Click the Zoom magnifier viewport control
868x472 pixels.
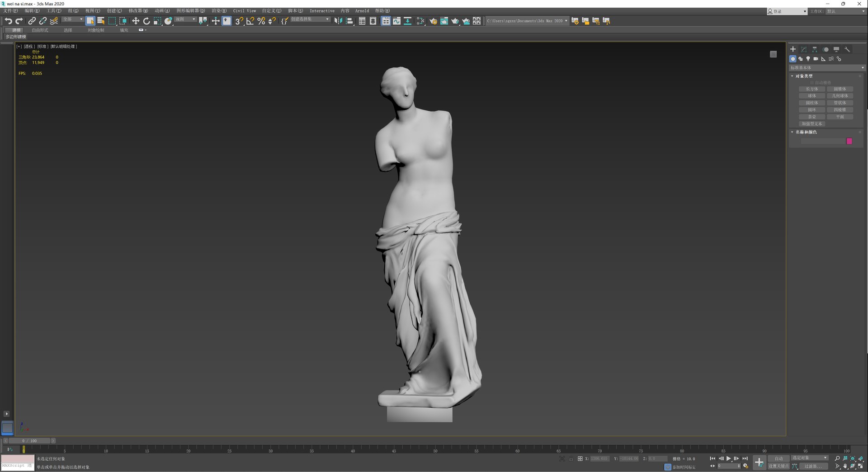pos(837,458)
